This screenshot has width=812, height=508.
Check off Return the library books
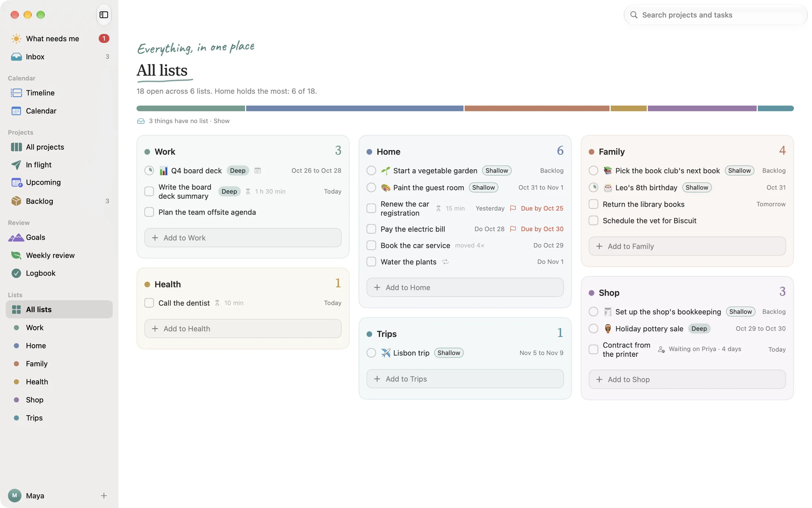pos(593,204)
